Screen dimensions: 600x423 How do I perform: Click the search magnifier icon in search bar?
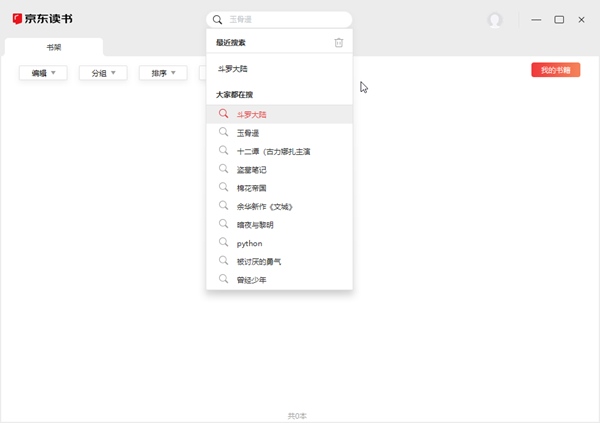(217, 20)
